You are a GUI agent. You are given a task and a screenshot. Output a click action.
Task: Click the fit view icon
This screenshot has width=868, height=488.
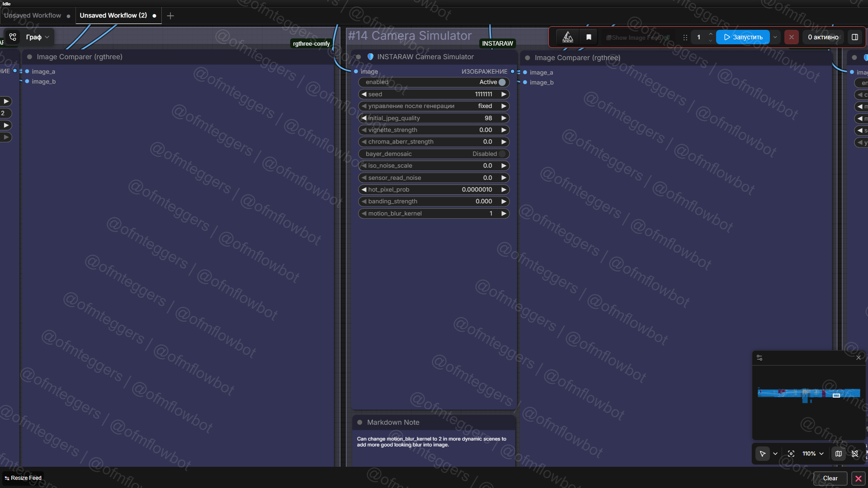tap(791, 454)
